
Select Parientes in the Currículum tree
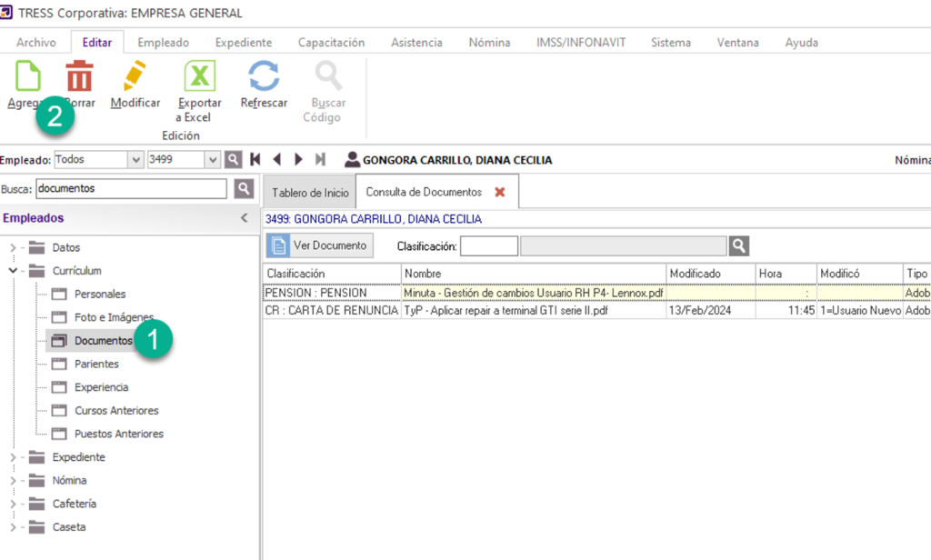tap(96, 364)
